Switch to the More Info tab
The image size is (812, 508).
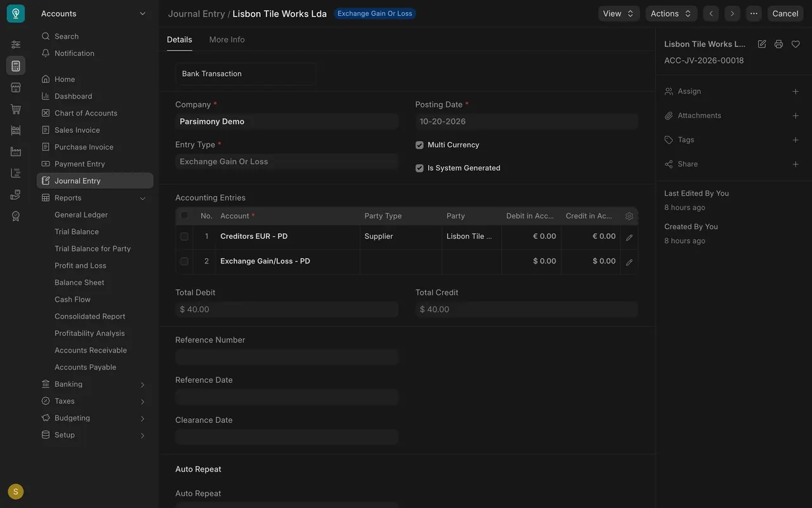tap(227, 39)
